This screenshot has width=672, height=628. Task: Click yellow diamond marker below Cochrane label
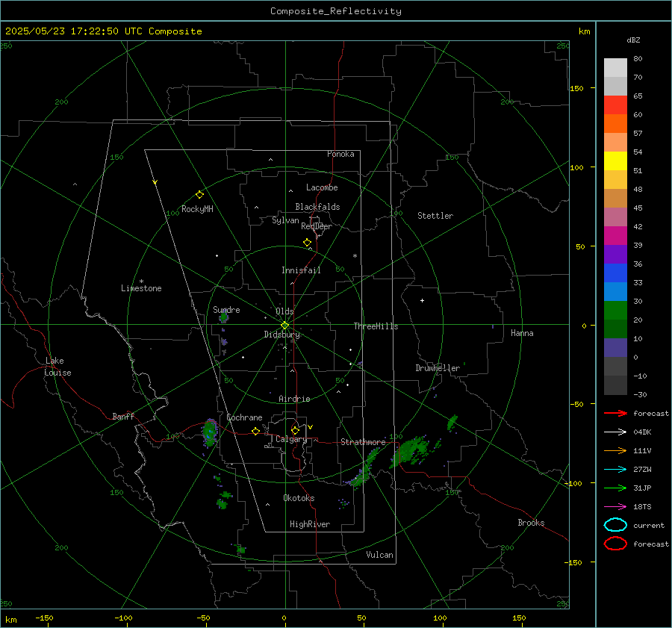pos(255,432)
